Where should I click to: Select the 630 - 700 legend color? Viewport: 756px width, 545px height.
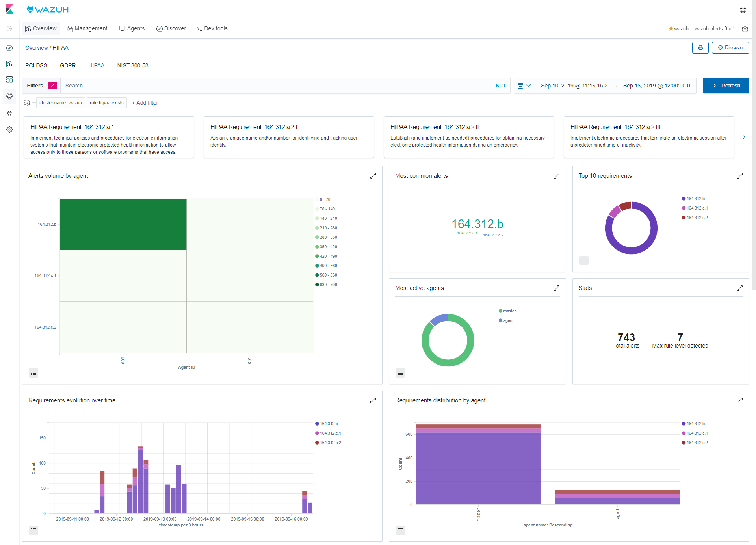317,285
